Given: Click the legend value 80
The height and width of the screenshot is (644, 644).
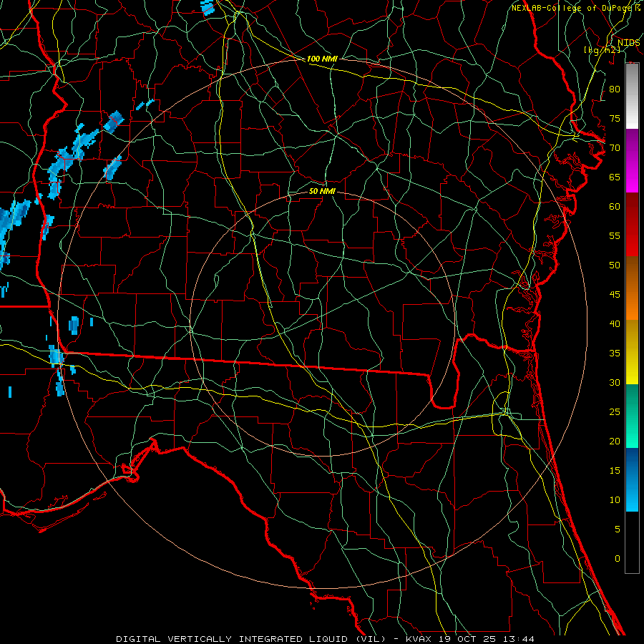Looking at the screenshot, I should pos(615,89).
